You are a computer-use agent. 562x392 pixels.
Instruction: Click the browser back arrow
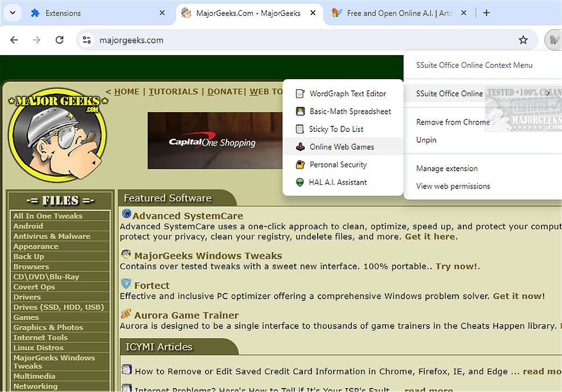(14, 40)
